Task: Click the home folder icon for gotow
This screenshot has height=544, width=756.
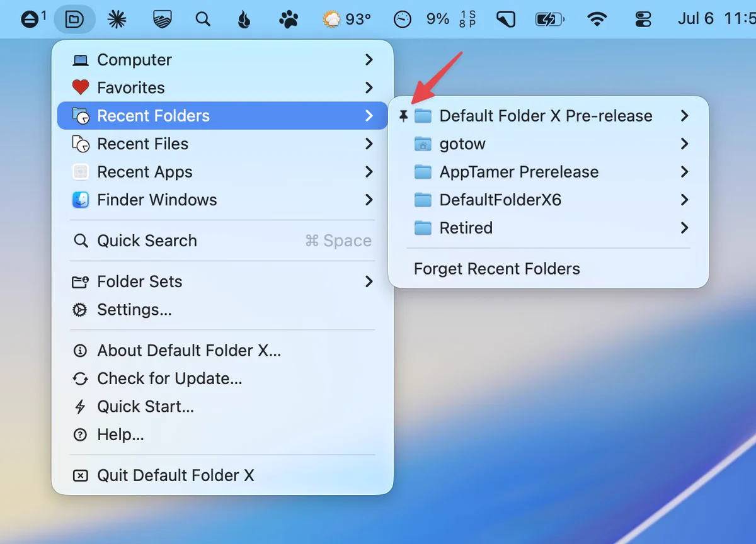Action: (x=423, y=144)
